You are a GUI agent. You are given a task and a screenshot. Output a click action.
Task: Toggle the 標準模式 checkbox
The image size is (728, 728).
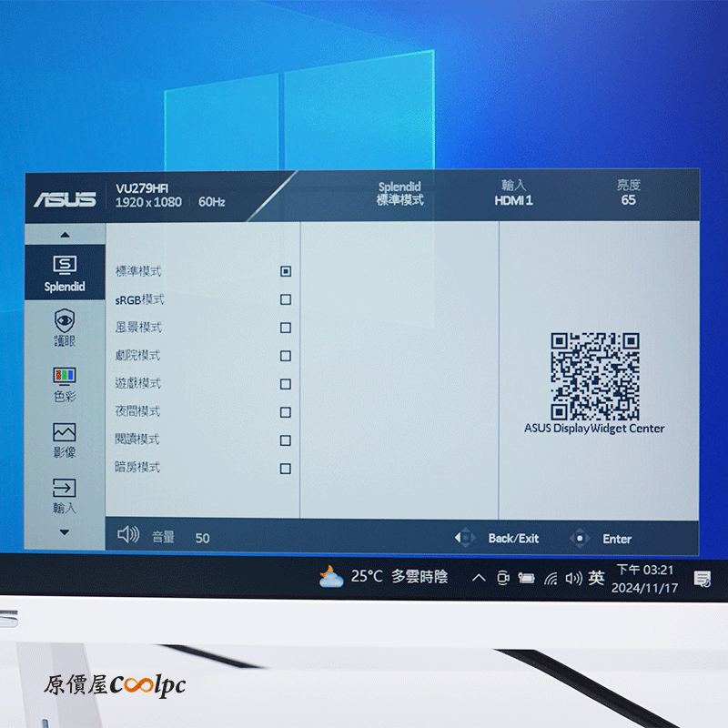(286, 271)
